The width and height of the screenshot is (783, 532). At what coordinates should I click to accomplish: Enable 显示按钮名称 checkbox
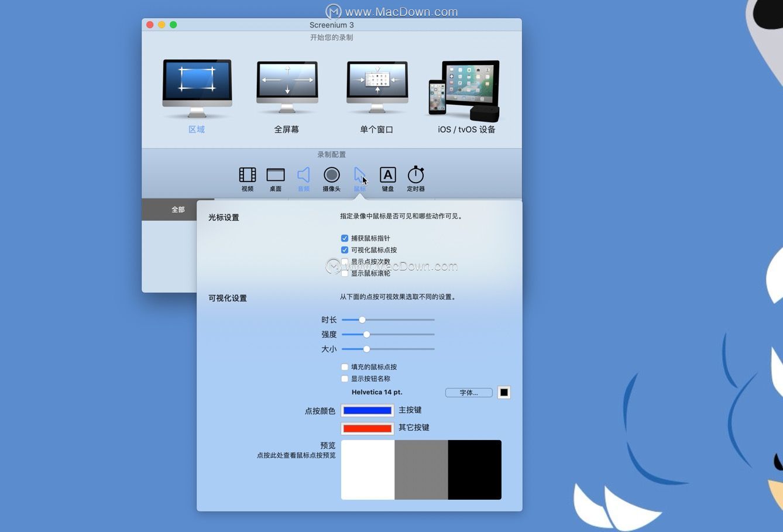(x=345, y=379)
